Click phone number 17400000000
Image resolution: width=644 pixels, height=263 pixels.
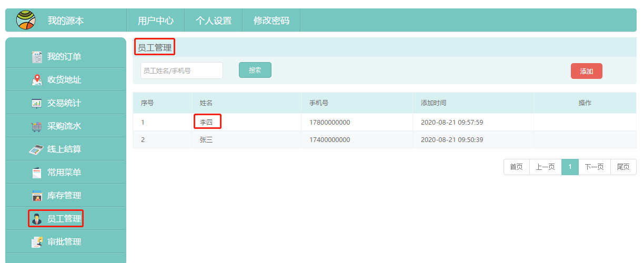(329, 139)
